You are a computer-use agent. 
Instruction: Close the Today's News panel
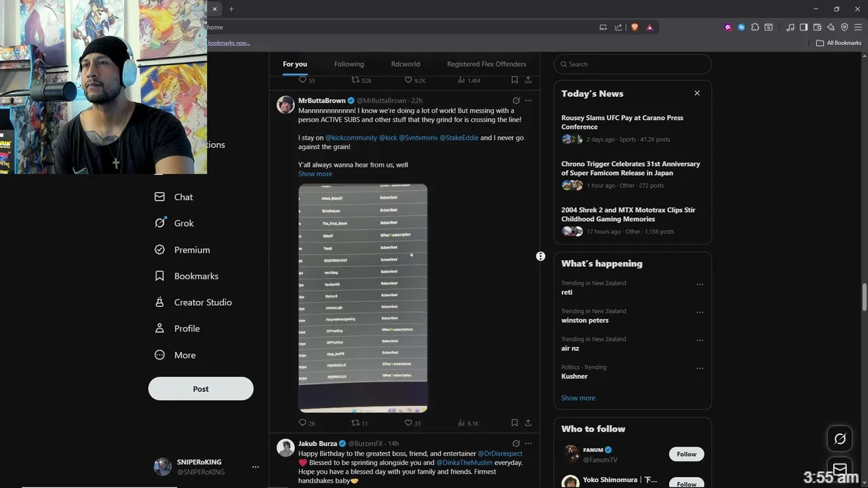tap(696, 93)
